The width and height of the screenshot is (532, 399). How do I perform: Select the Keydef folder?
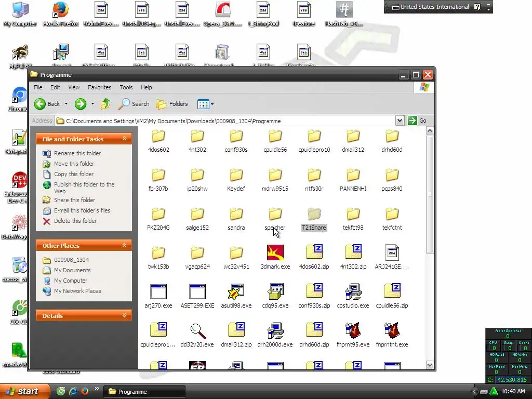[x=236, y=180]
